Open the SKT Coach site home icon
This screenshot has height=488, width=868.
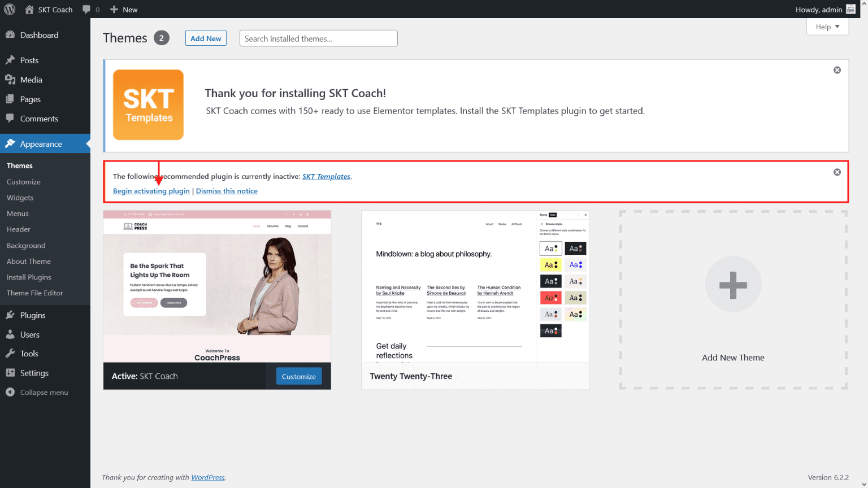[x=29, y=9]
